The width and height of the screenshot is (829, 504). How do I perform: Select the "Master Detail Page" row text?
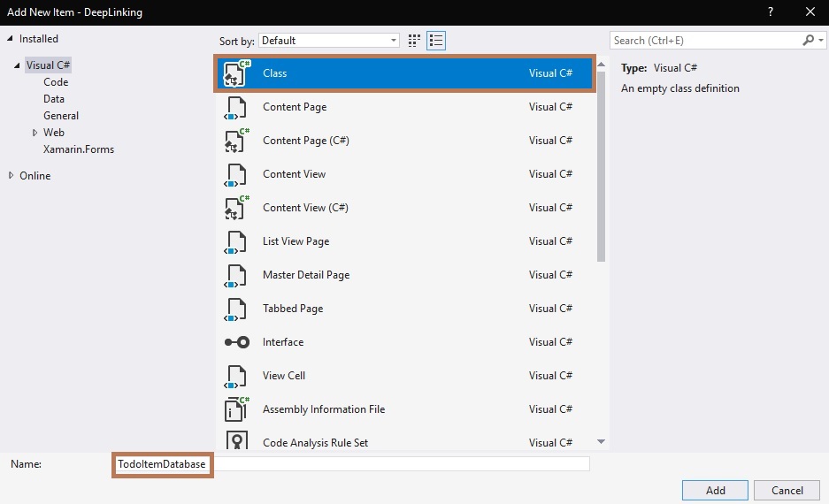click(306, 275)
